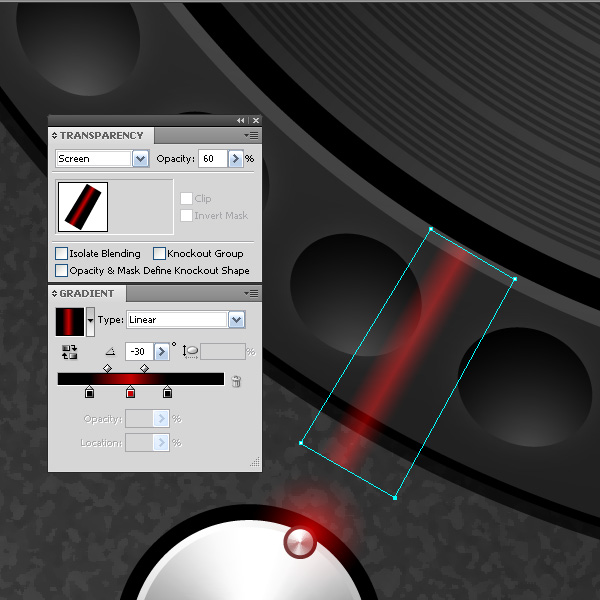
Task: Select the left midpoint diamond on gradient
Action: coord(108,368)
